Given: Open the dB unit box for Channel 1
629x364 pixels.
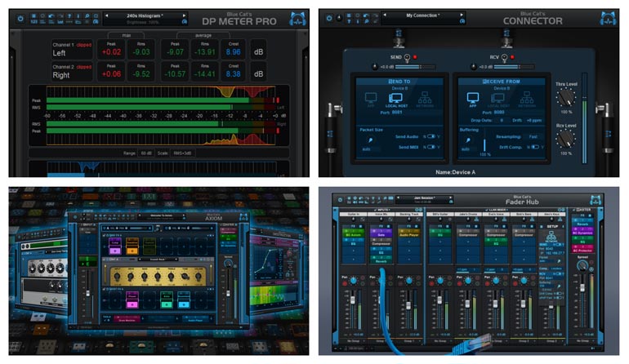Looking at the screenshot, I should [258, 50].
